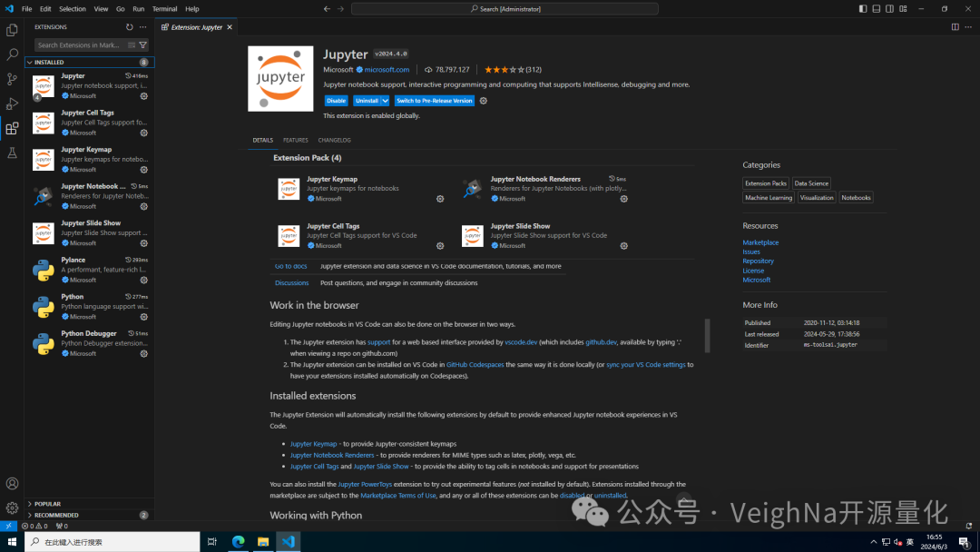Image resolution: width=980 pixels, height=552 pixels.
Task: Click the Discussions link
Action: [292, 282]
